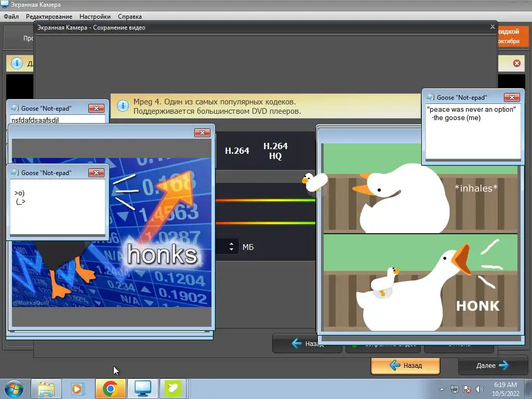Show hidden tray icons arrow
This screenshot has height=399, width=532.
pyautogui.click(x=442, y=389)
